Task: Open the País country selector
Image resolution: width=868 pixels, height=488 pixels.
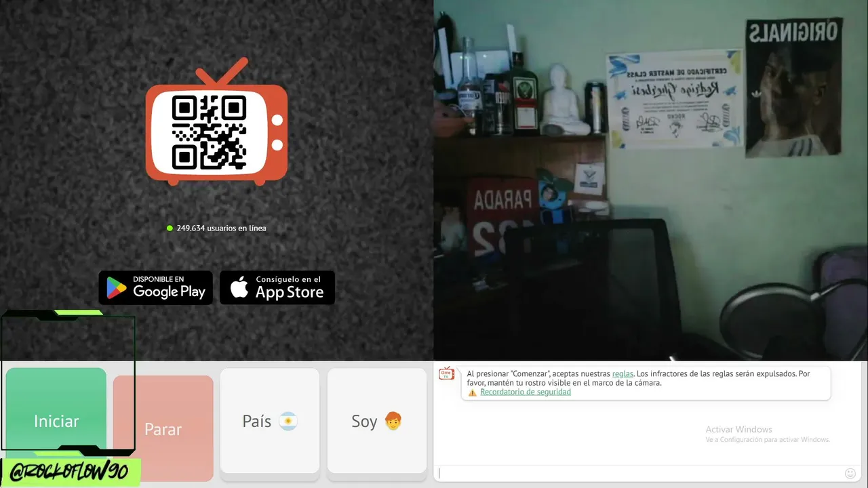Action: point(270,421)
